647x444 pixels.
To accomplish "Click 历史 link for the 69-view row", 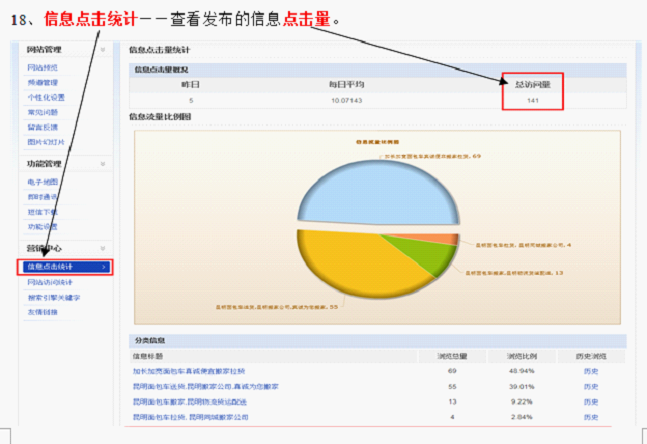I will tap(590, 371).
